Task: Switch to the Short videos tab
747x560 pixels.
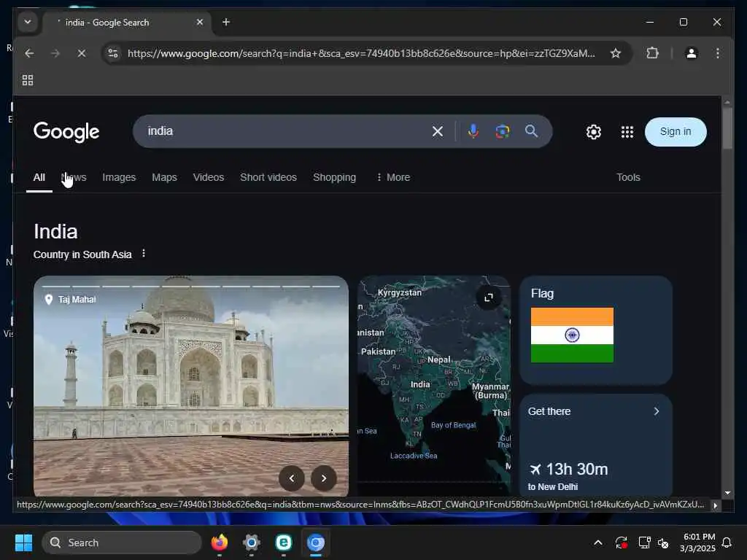Action: 268,177
